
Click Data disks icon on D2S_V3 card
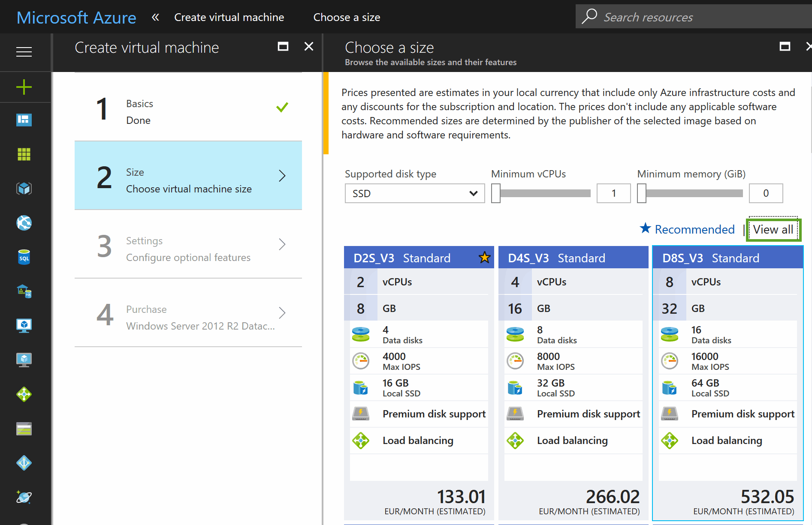click(x=361, y=334)
